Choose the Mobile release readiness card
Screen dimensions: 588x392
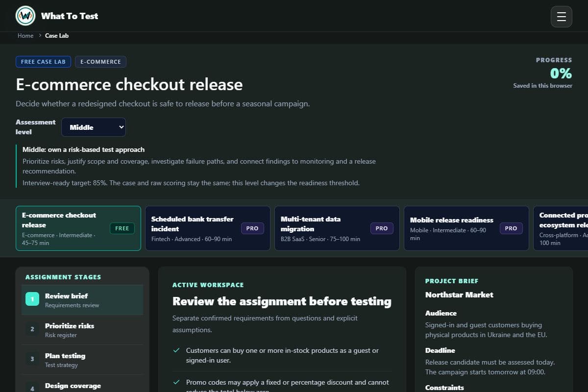tap(466, 228)
